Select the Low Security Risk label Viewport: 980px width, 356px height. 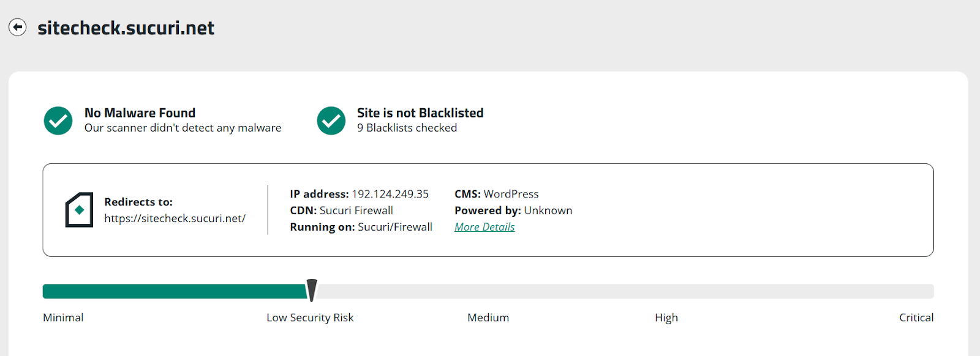(310, 317)
